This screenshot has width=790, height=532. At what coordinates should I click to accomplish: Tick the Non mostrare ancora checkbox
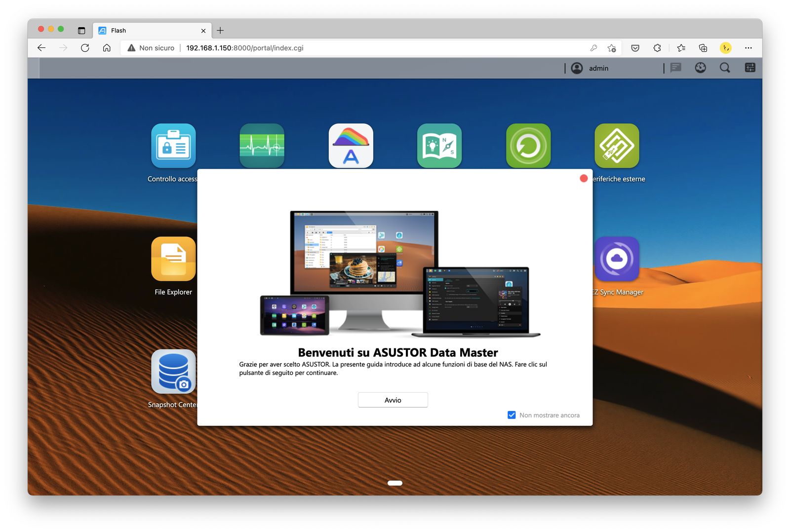(512, 415)
